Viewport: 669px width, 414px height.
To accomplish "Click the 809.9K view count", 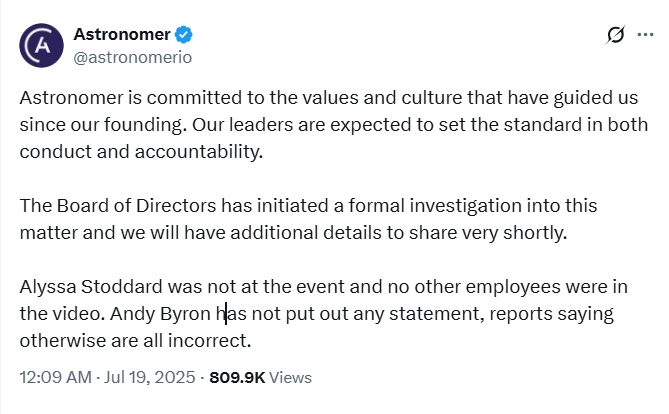I will click(x=237, y=378).
